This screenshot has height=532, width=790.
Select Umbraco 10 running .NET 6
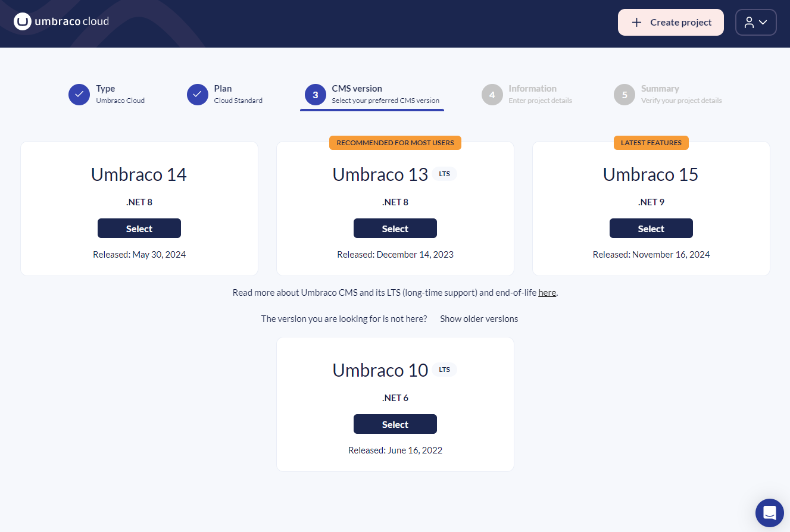395,424
